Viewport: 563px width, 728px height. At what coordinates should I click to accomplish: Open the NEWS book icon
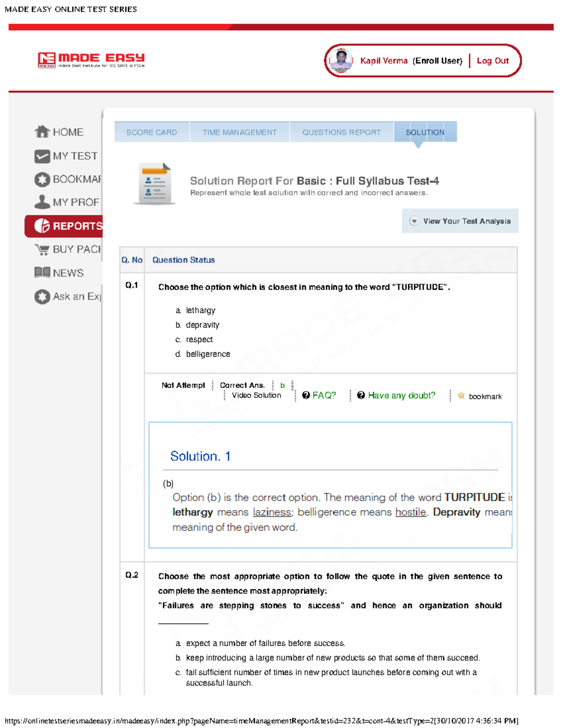[x=42, y=272]
